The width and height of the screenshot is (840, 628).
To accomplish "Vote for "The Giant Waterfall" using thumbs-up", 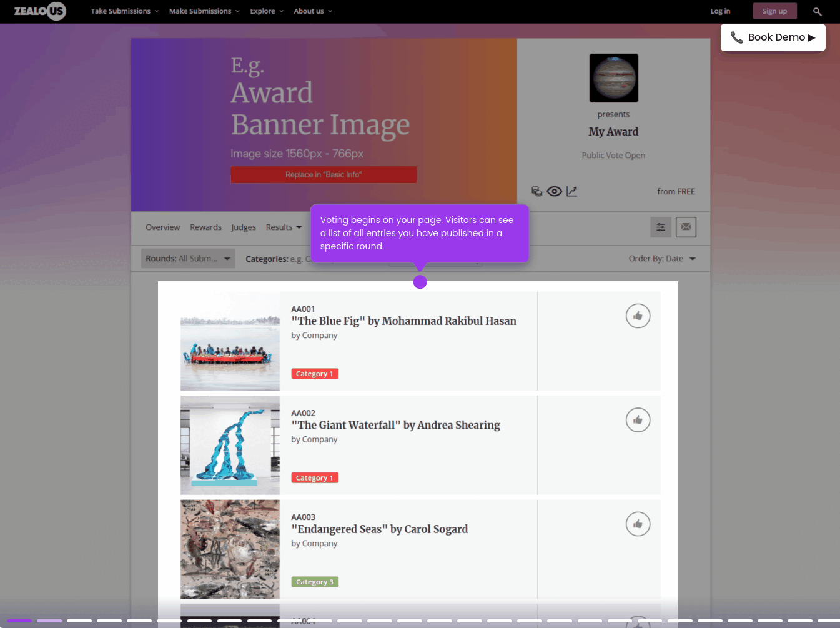I will pos(638,420).
